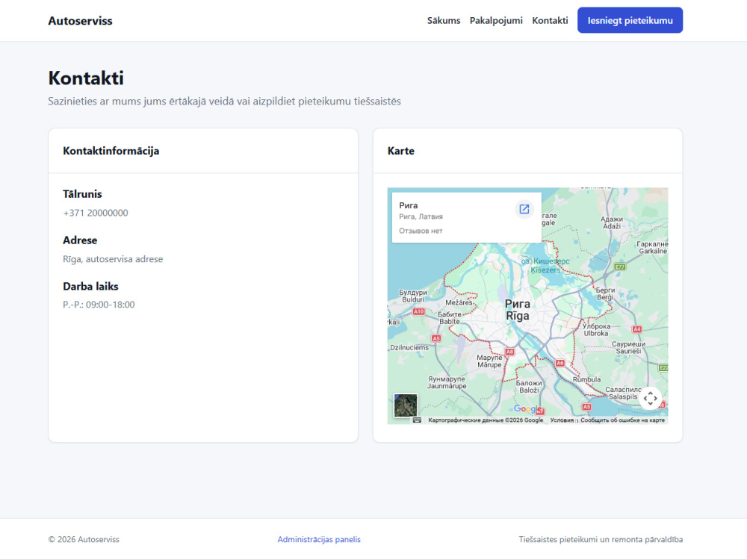Click the Условия link on the map
Screen dimensions: 747x560
[562, 420]
